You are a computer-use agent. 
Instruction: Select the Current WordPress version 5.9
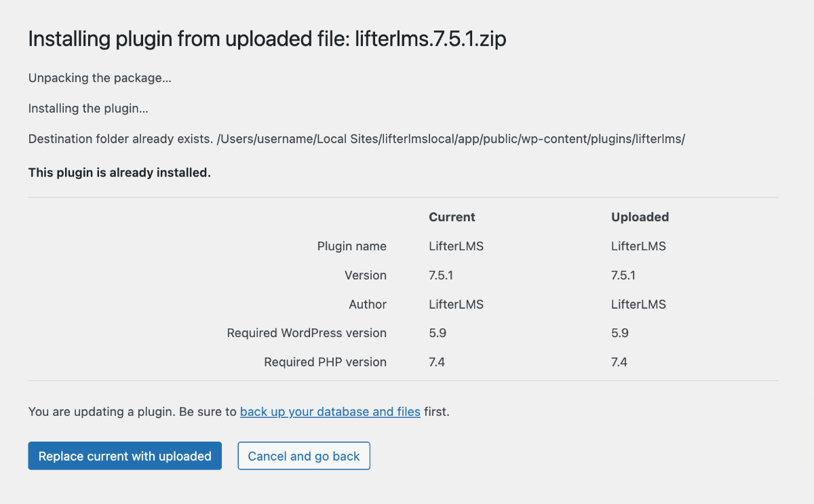click(x=438, y=333)
